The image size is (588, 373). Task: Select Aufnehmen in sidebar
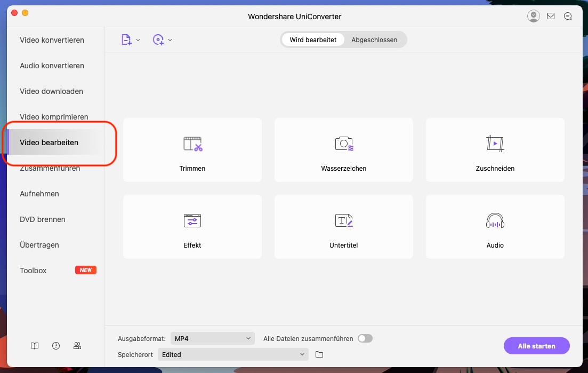click(55, 194)
